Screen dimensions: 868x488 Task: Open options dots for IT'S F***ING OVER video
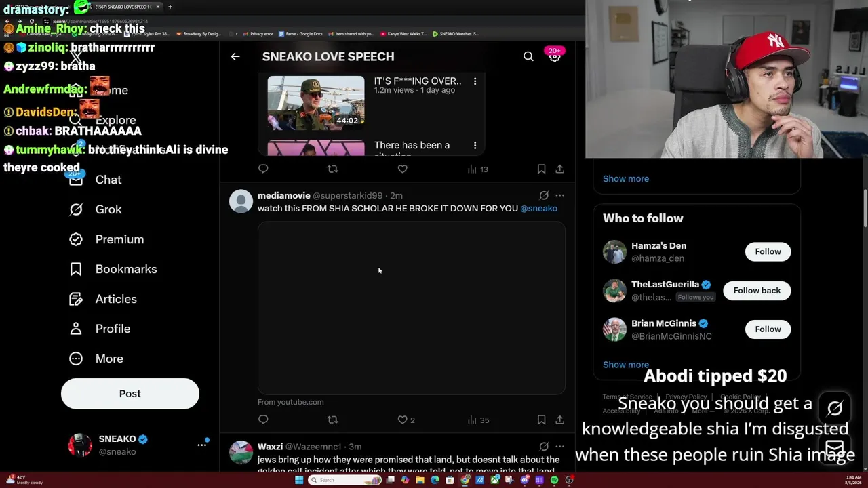point(475,81)
